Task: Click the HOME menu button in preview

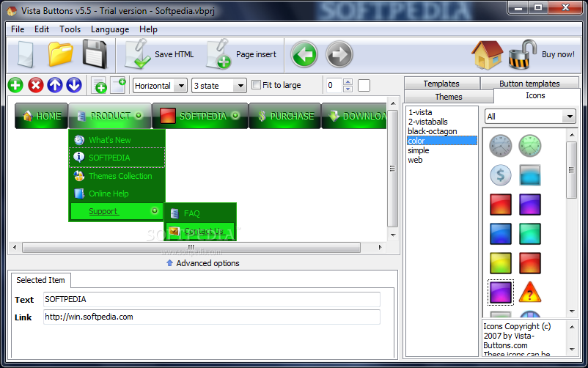Action: pyautogui.click(x=41, y=116)
